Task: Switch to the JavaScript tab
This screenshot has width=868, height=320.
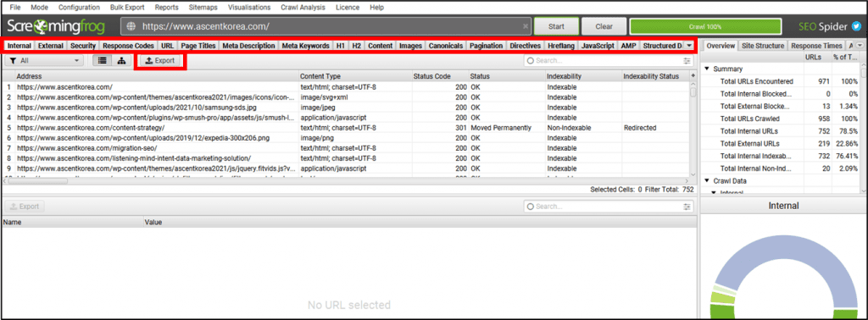Action: (x=598, y=46)
